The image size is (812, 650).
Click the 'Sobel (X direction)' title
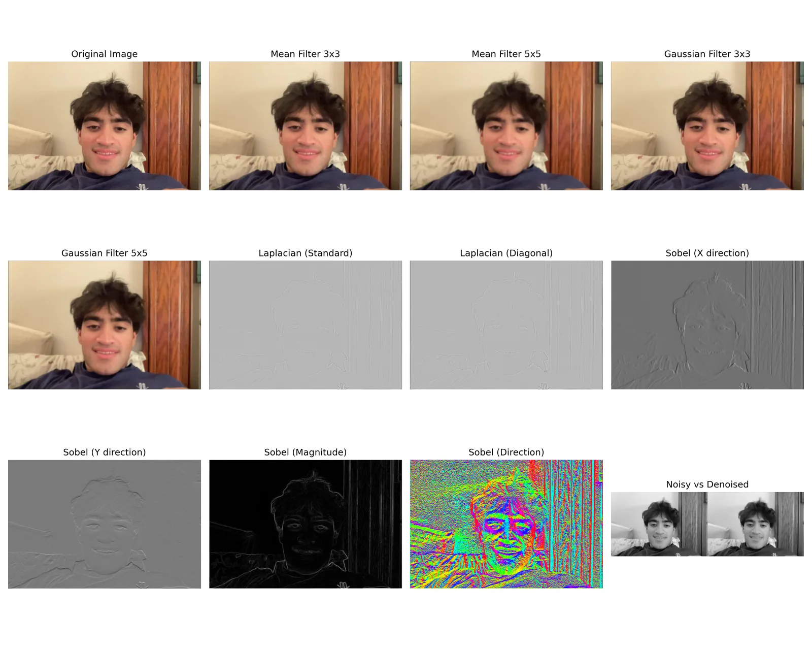click(x=707, y=253)
